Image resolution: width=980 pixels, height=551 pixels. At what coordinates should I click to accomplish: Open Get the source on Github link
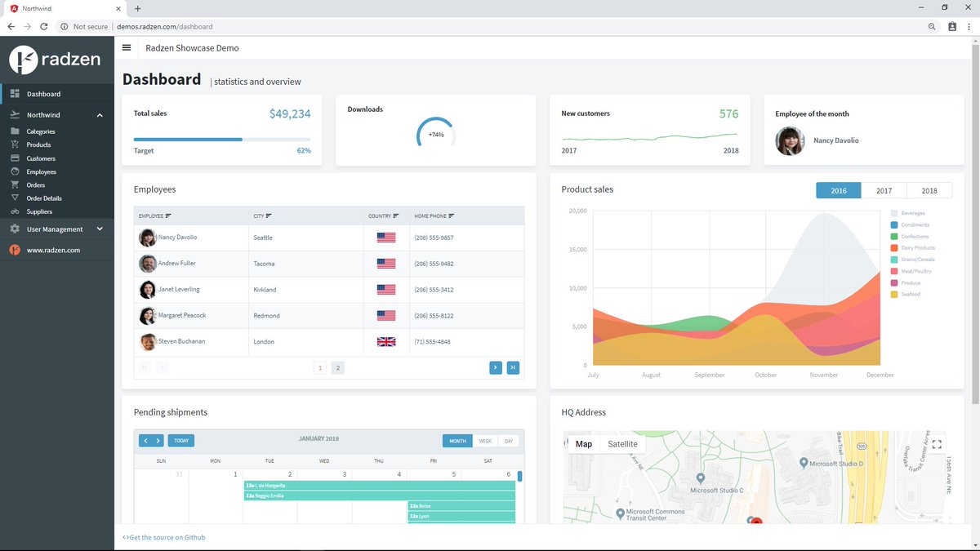164,537
